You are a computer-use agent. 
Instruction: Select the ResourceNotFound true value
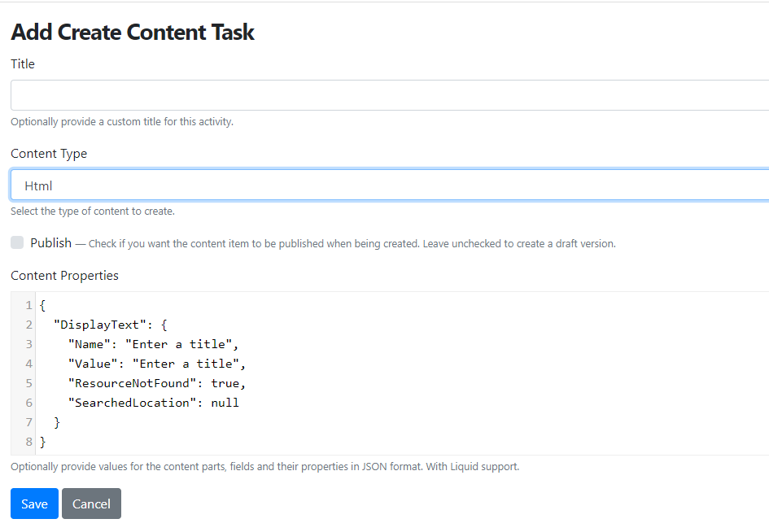(224, 382)
